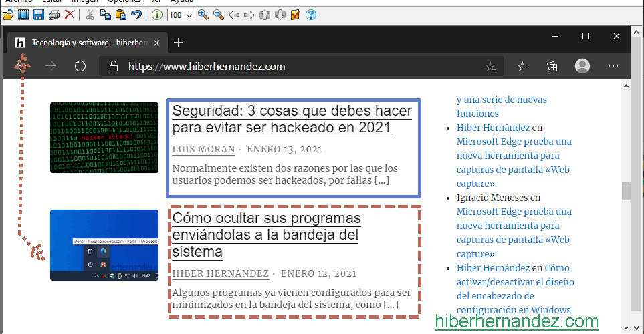This screenshot has width=644, height=334.
Task: Select the Tecnología y software browser tab
Action: pos(87,43)
